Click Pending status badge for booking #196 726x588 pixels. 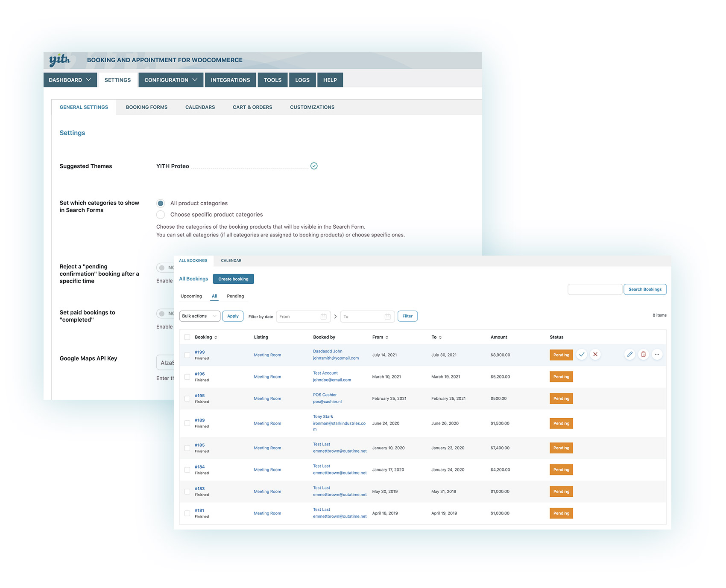point(561,377)
